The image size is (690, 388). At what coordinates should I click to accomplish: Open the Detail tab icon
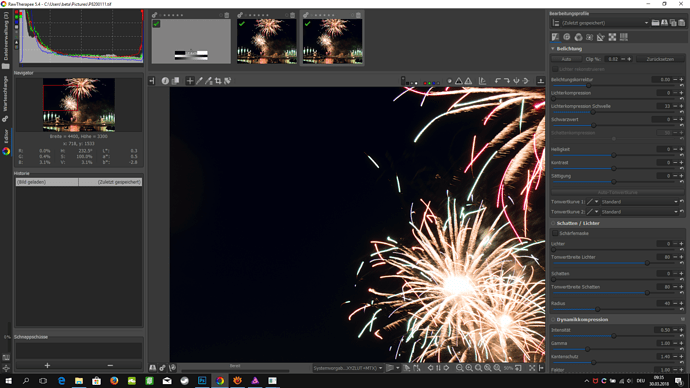pos(567,37)
